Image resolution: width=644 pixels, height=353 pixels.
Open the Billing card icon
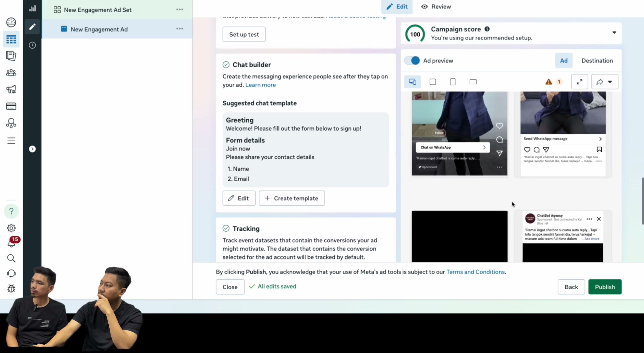pos(11,106)
